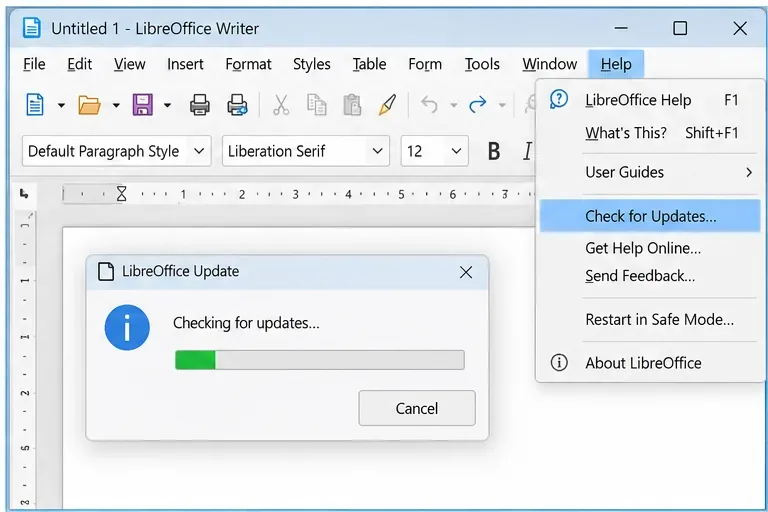Click the horizontal ruler at mark 4
Screen dimensions: 768x512
[x=348, y=195]
